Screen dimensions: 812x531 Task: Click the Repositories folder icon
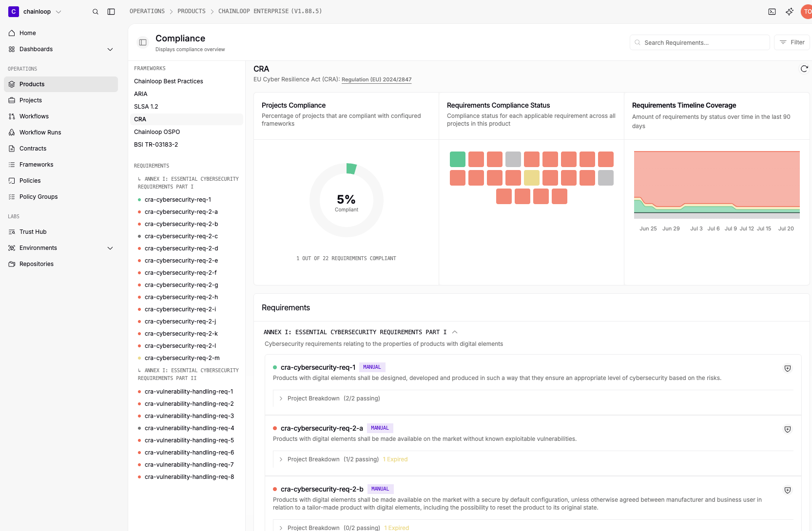pyautogui.click(x=12, y=264)
